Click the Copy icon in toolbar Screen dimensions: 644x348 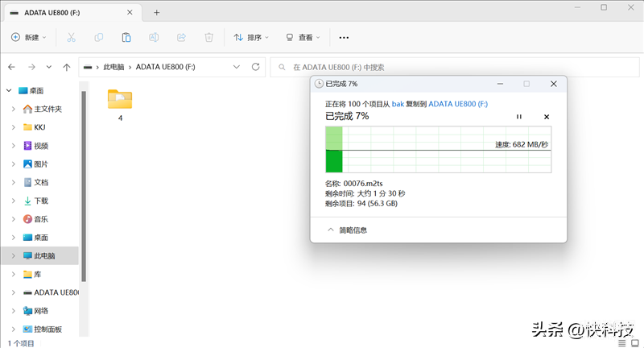coord(98,37)
